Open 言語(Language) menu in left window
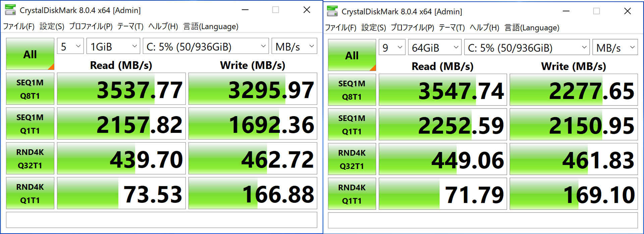Screen dimensions: 644x234 (211, 26)
